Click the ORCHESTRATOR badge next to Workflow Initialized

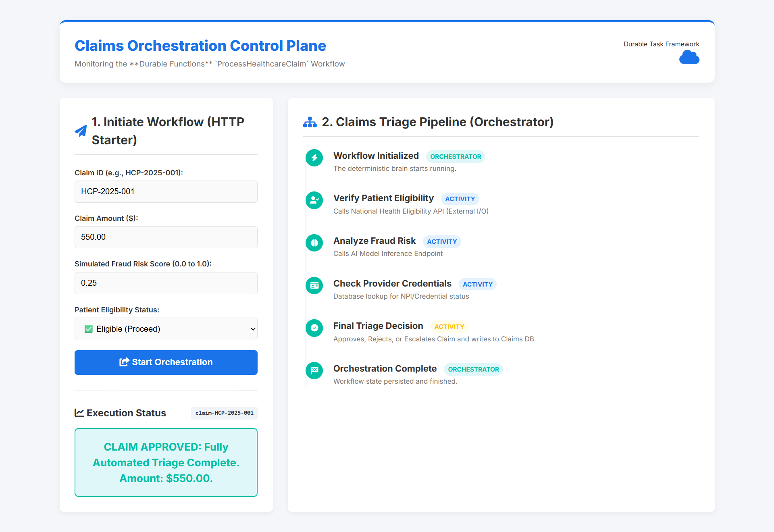coord(455,156)
